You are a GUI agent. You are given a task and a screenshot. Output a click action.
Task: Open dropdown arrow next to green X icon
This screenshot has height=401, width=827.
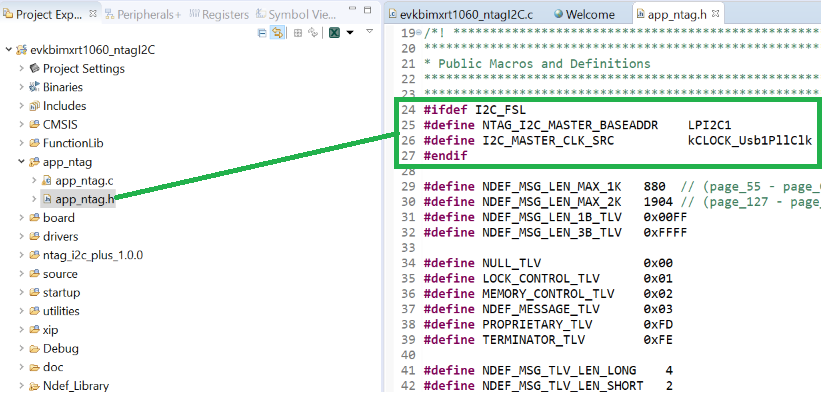coord(349,33)
